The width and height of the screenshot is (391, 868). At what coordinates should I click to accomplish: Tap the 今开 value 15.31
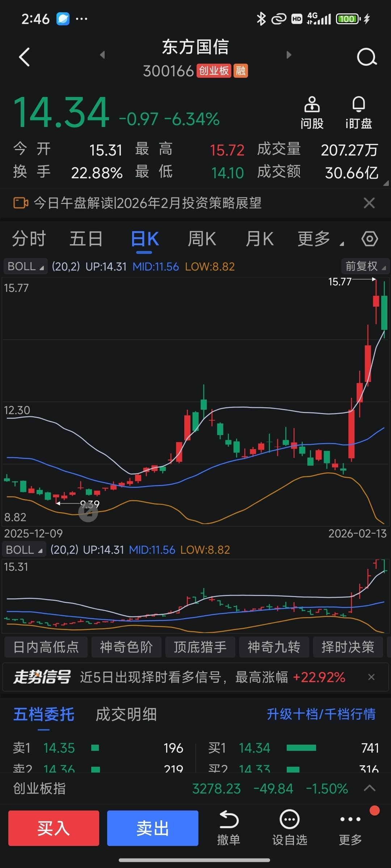point(106,150)
